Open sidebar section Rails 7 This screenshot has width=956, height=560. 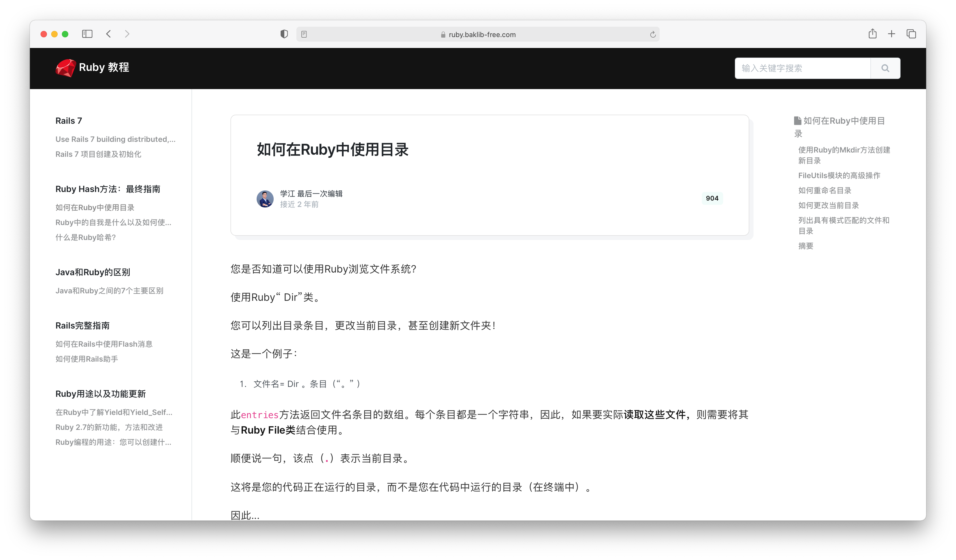[x=69, y=121]
